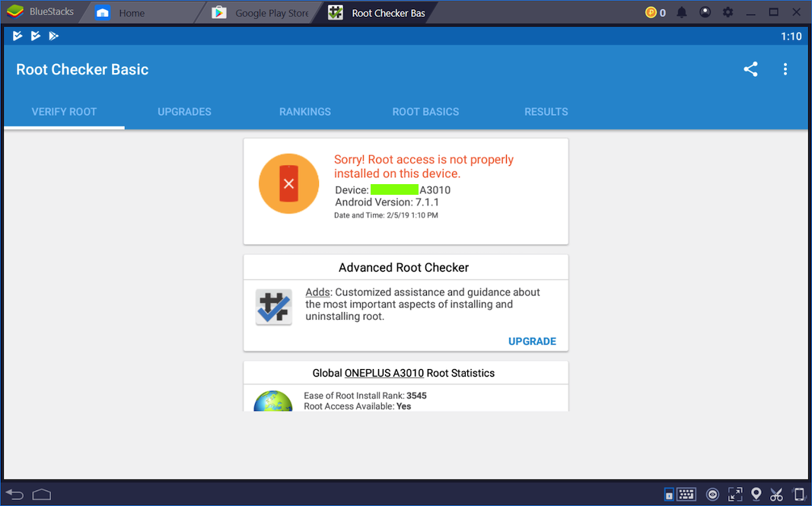812x506 pixels.
Task: Click the 'Sorry! Root access is not properly installed' message
Action: (x=424, y=166)
